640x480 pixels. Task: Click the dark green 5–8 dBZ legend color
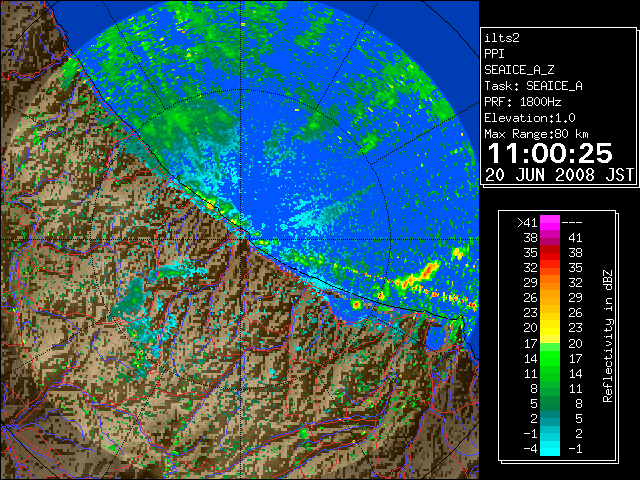tap(550, 403)
